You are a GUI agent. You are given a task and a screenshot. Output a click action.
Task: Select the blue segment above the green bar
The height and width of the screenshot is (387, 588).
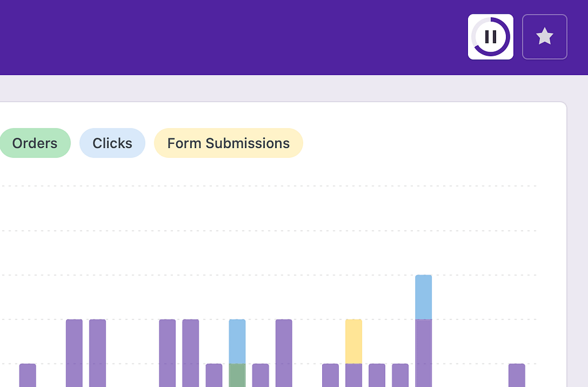[x=237, y=342]
